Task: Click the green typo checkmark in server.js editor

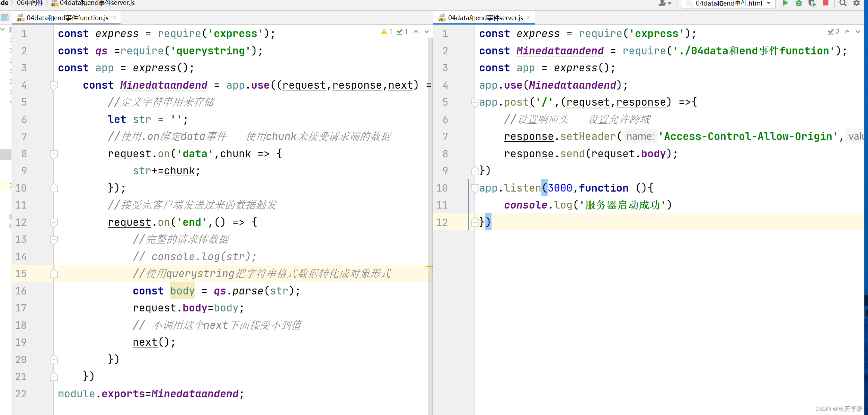Action: (x=833, y=32)
